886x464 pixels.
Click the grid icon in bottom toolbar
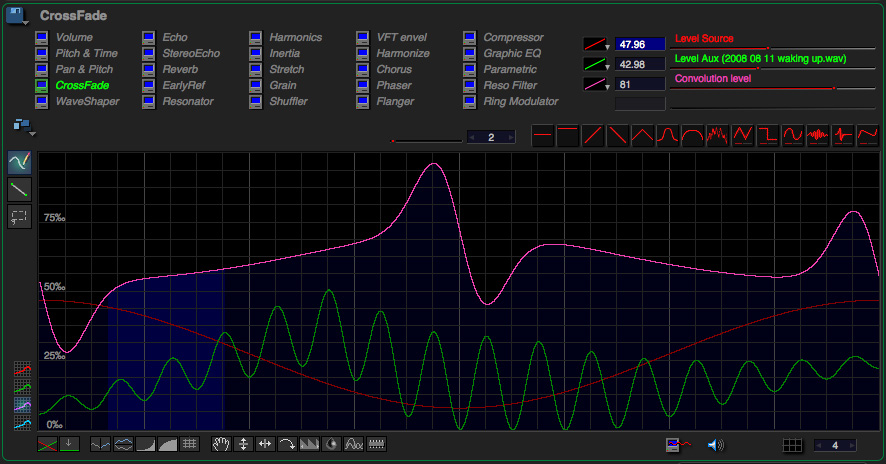[189, 444]
